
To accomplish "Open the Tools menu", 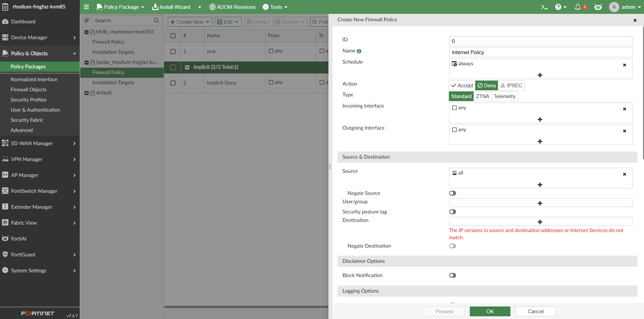I will pyautogui.click(x=275, y=7).
